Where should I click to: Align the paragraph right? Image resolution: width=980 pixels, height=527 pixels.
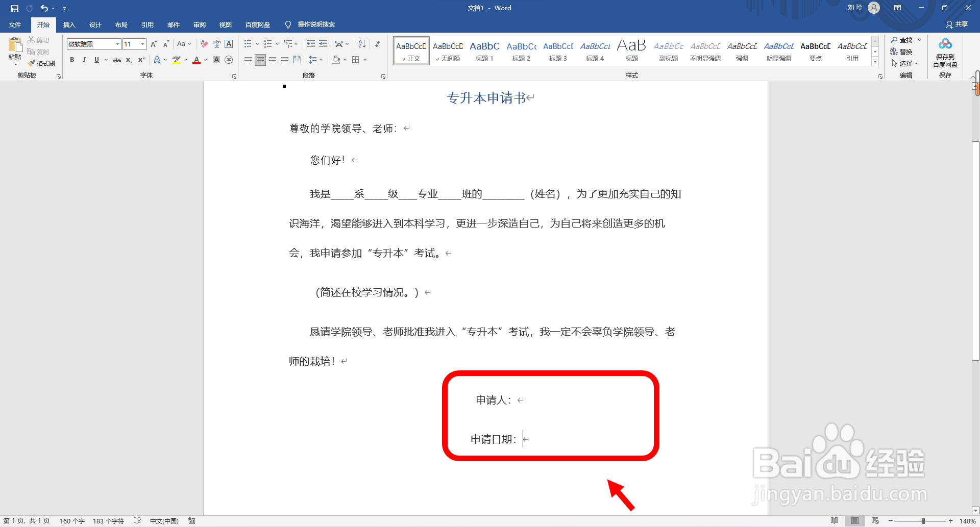[273, 60]
